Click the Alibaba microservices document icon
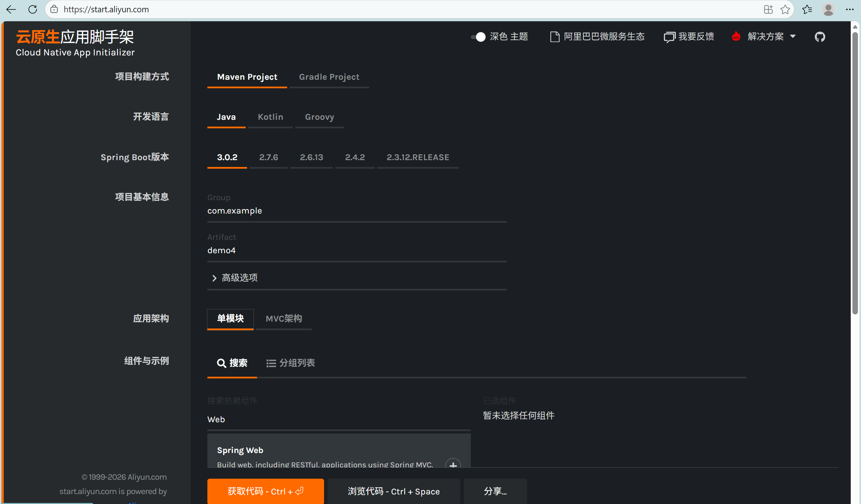The image size is (861, 504). click(x=554, y=37)
